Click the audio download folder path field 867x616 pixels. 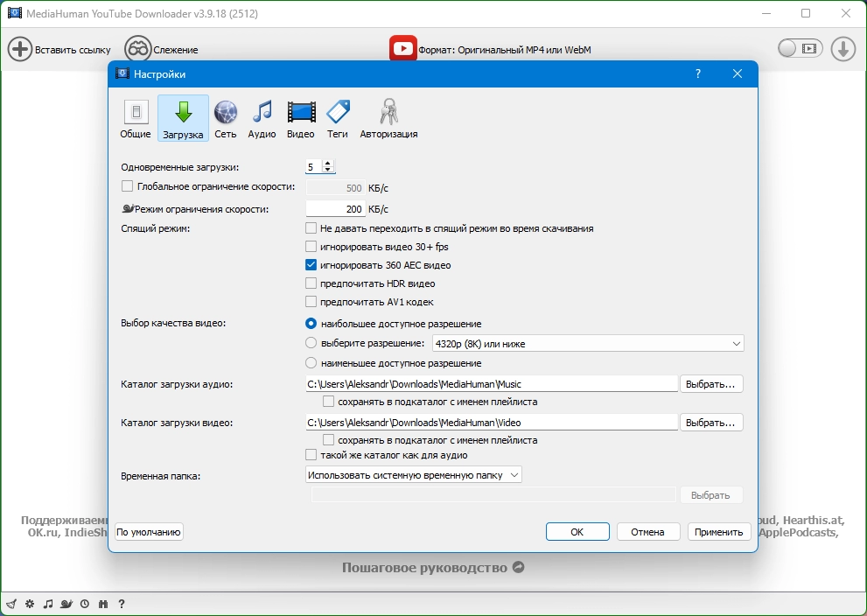(x=492, y=384)
